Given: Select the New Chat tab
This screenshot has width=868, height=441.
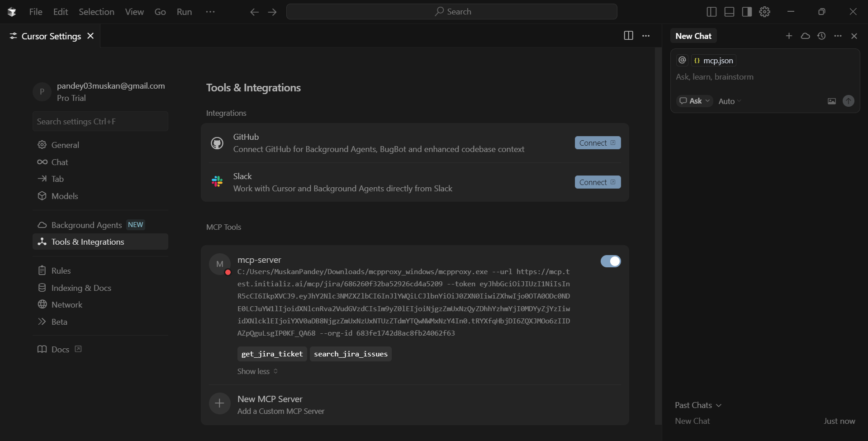Looking at the screenshot, I should pos(693,36).
